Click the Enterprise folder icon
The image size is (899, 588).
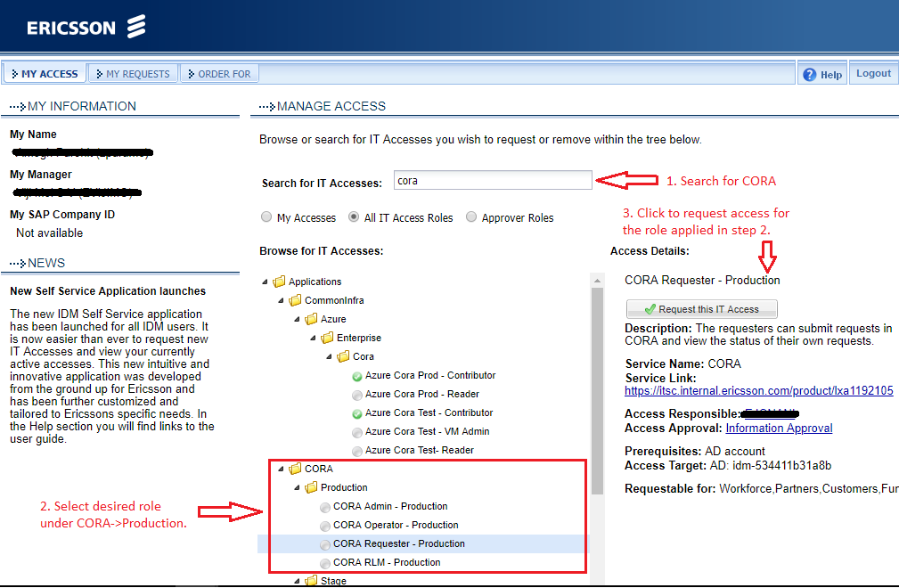pos(327,338)
